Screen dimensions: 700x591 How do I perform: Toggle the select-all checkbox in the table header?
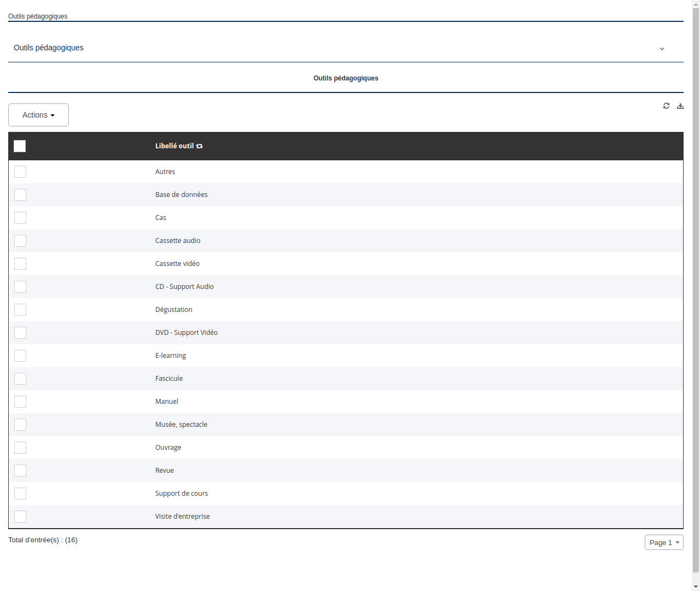pos(20,146)
